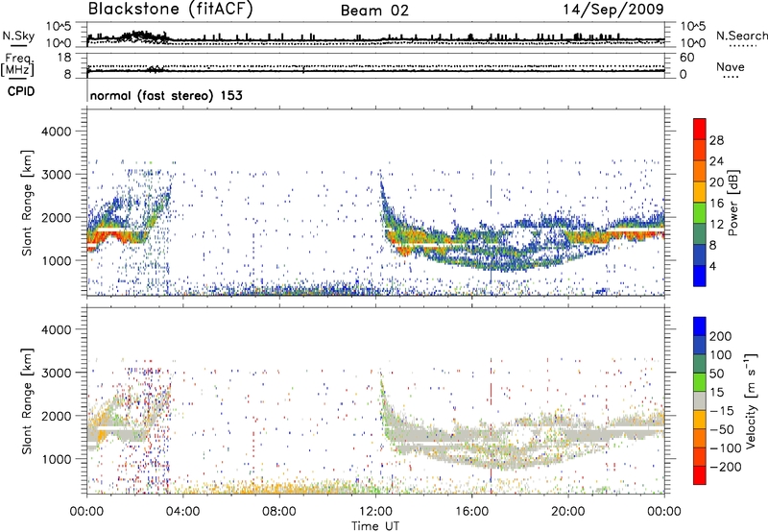Click the gray -15 to 15 Velocity colorbar segment
The width and height of the screenshot is (768, 532).
click(700, 400)
